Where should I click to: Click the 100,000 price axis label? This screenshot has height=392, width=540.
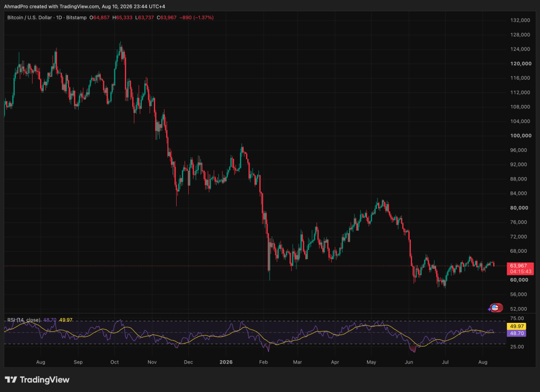520,136
